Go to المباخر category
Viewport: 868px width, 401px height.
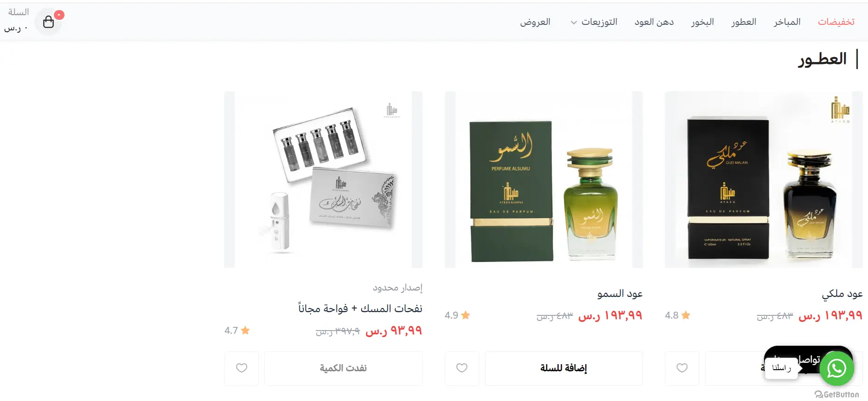point(787,22)
